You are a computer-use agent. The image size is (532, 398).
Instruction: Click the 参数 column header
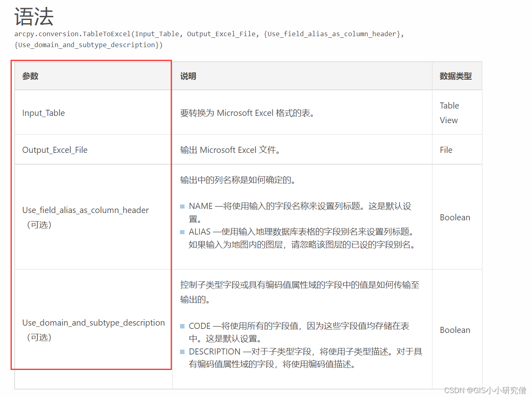pyautogui.click(x=30, y=76)
